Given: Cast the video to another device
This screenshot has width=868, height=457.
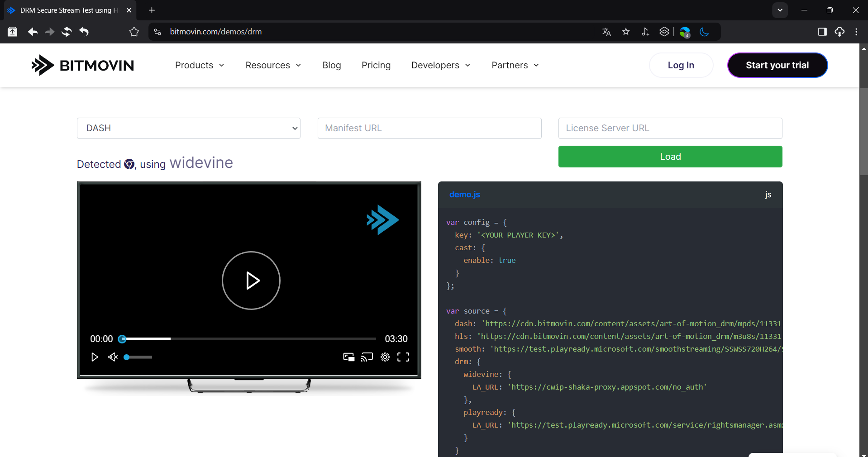Looking at the screenshot, I should point(367,357).
